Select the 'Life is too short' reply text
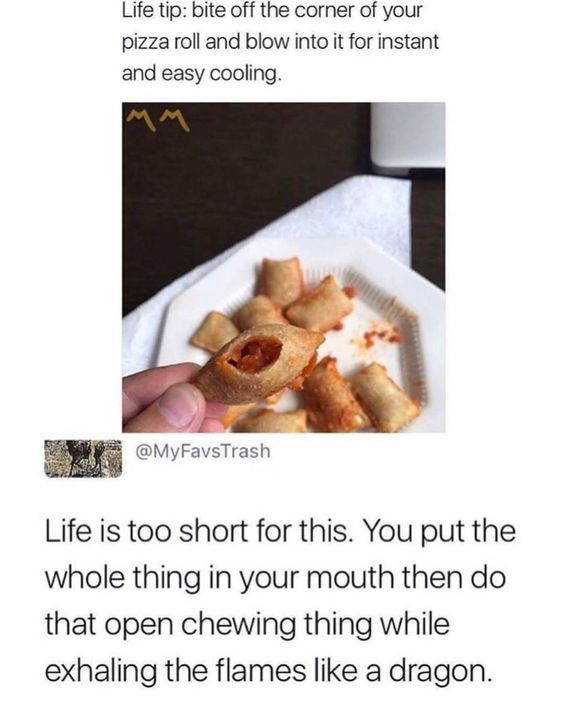 280,601
